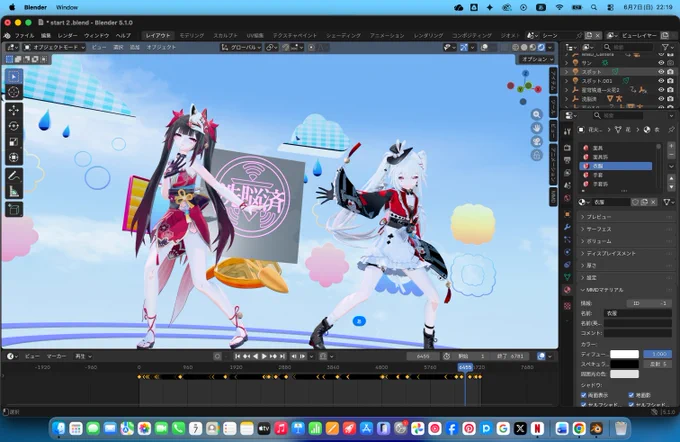Switch to the スカルプト workspace tab

click(x=225, y=36)
